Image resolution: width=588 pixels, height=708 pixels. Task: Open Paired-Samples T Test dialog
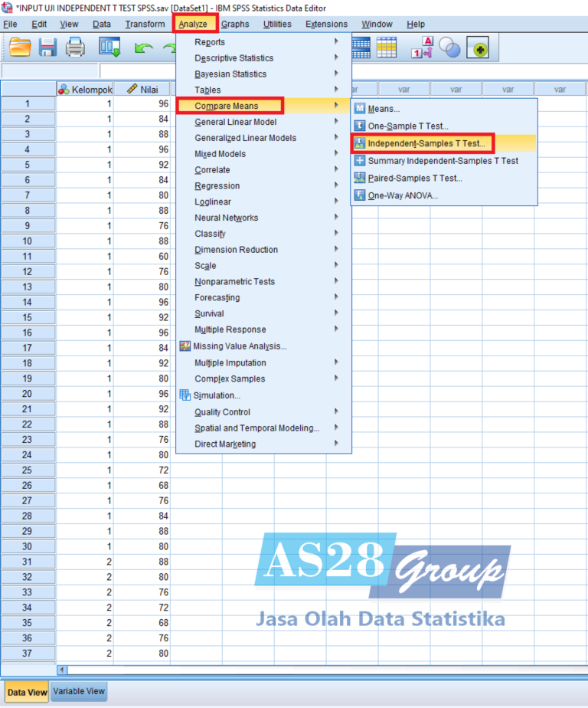(414, 178)
